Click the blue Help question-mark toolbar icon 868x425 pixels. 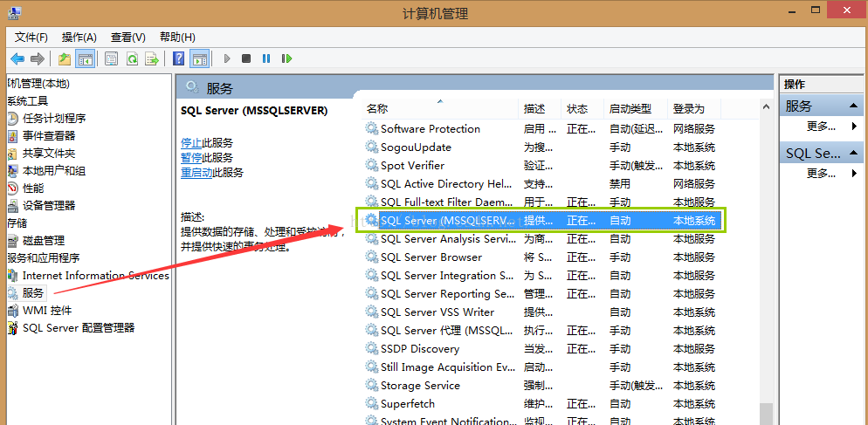pyautogui.click(x=178, y=58)
